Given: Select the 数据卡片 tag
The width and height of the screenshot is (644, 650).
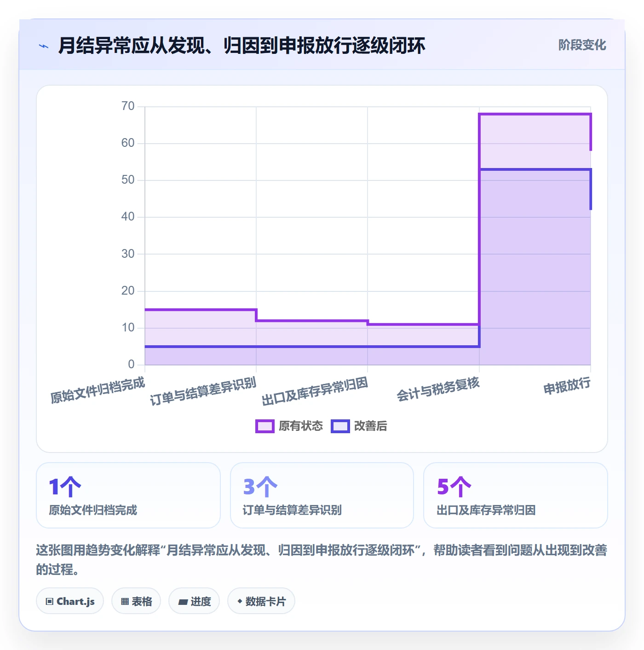Looking at the screenshot, I should 261,601.
